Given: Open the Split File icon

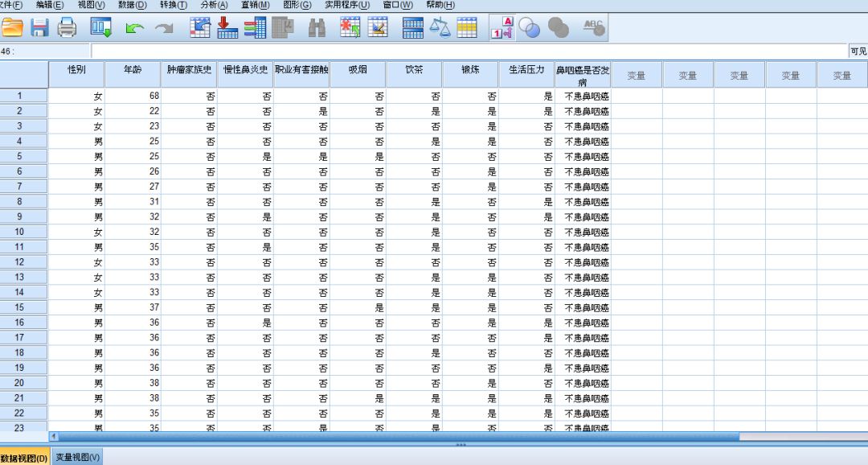Looking at the screenshot, I should click(413, 27).
